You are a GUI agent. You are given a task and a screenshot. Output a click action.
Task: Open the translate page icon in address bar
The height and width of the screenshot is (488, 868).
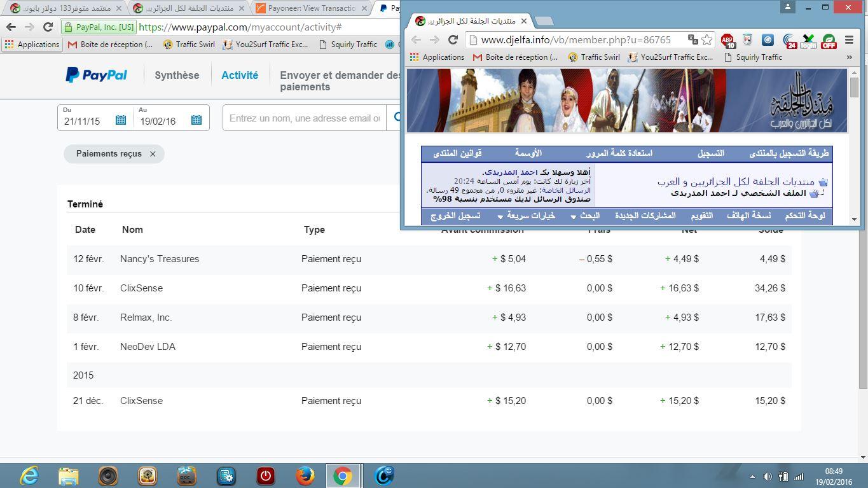692,39
